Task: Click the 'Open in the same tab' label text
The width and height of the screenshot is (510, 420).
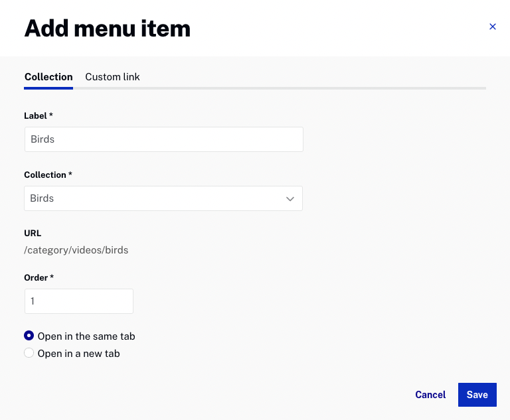Action: pyautogui.click(x=86, y=336)
